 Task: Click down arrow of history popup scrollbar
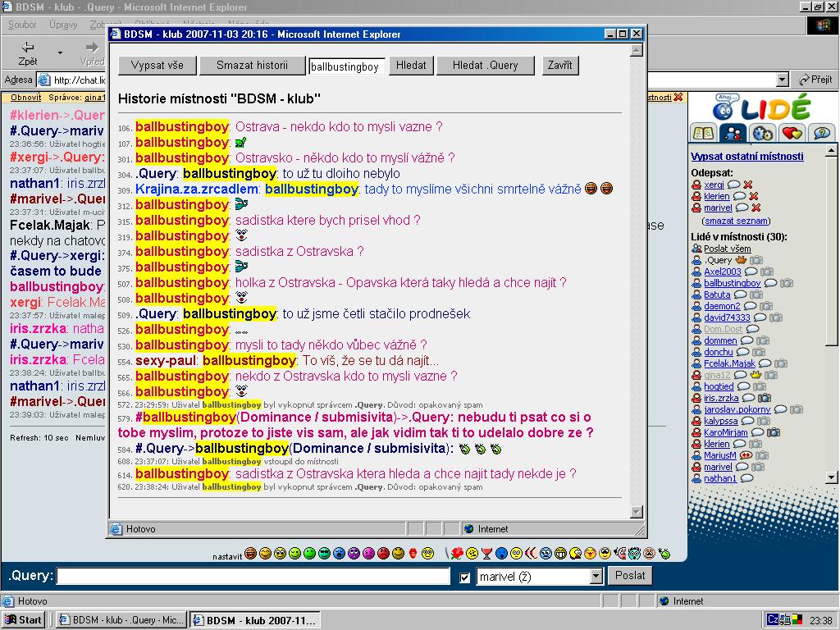(637, 512)
